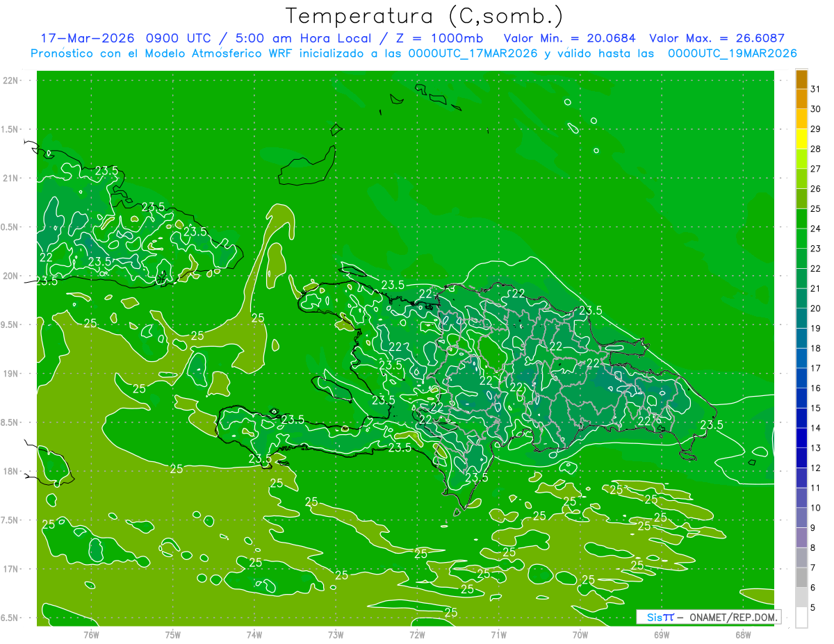This screenshot has width=834, height=644.
Task: Click the 71W longitude axis label
Action: pyautogui.click(x=498, y=635)
